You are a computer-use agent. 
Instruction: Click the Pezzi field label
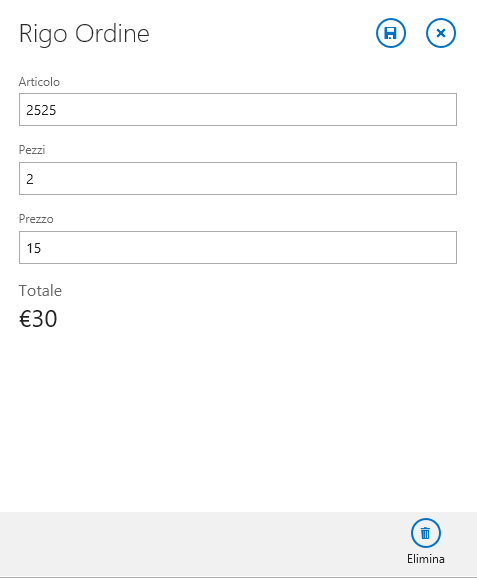(x=32, y=150)
